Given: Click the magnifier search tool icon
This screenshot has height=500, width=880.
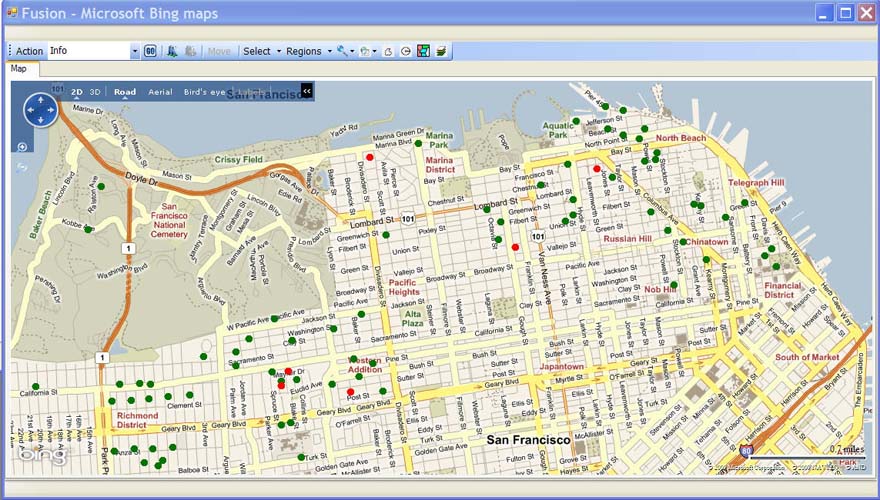Looking at the screenshot, I should point(341,51).
